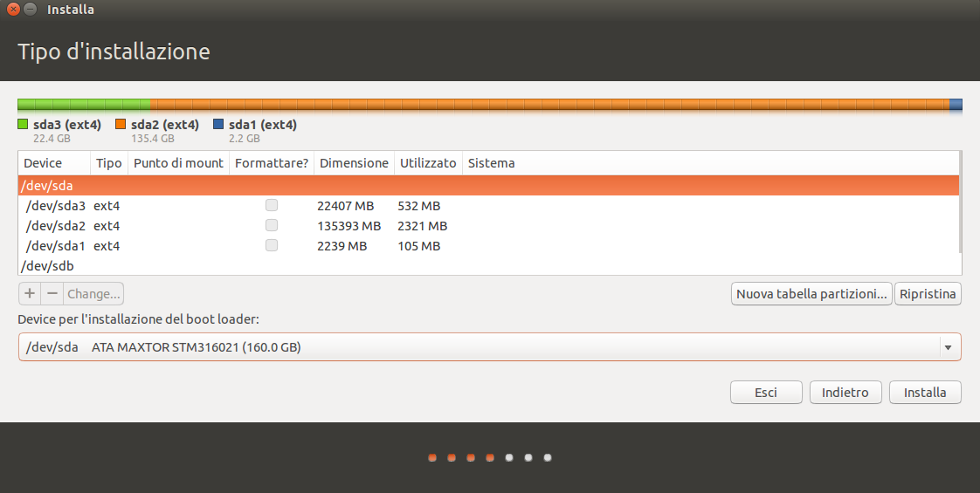Click the partition table vertical scrollbar
This screenshot has height=493, width=980.
(961, 202)
